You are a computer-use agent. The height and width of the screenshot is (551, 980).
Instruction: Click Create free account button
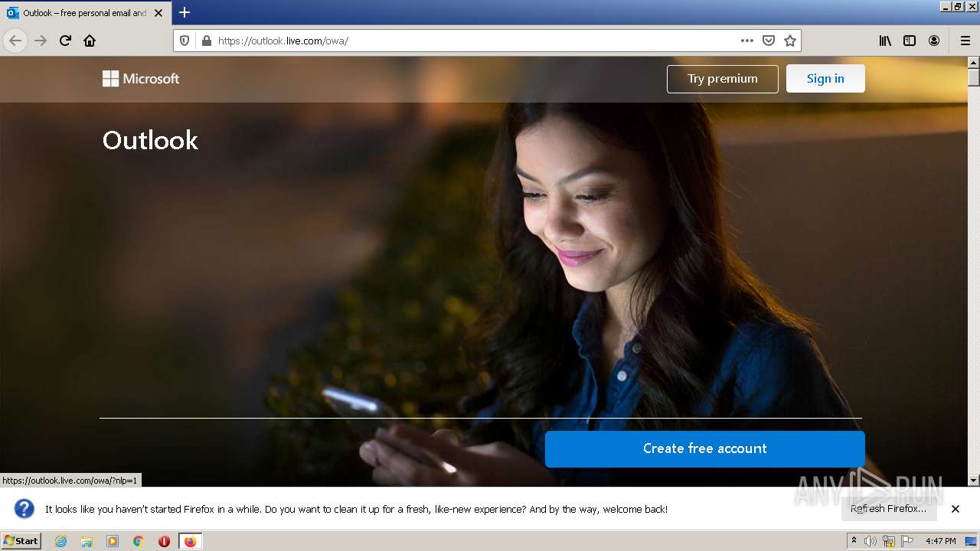click(x=705, y=449)
